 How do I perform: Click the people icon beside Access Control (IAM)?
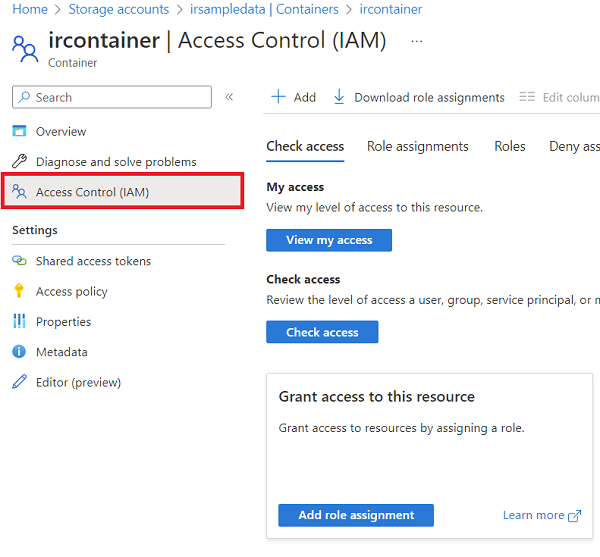click(19, 191)
